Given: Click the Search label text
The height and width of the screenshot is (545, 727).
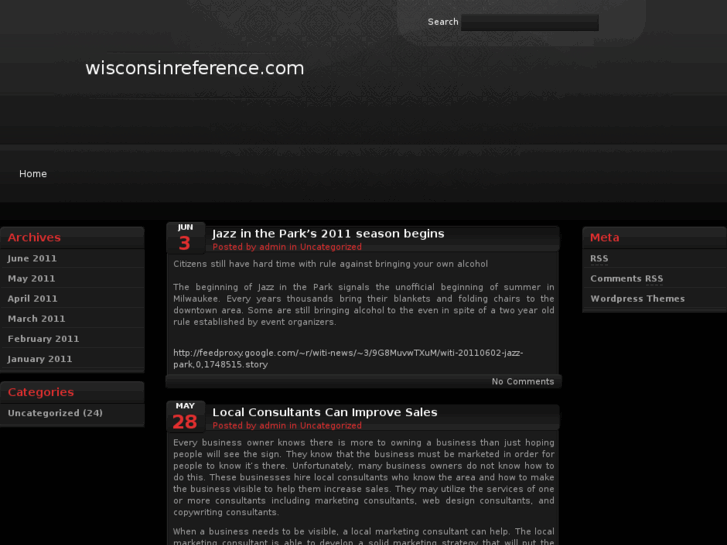Looking at the screenshot, I should tap(443, 22).
